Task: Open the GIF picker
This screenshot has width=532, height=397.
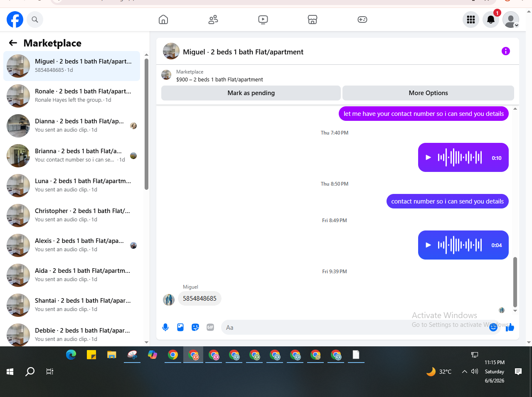Action: 210,327
